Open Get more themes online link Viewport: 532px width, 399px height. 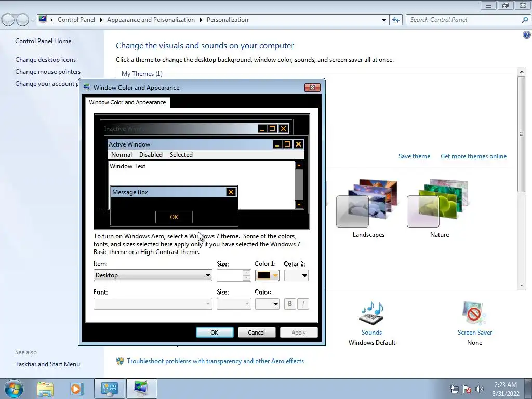[x=473, y=156]
